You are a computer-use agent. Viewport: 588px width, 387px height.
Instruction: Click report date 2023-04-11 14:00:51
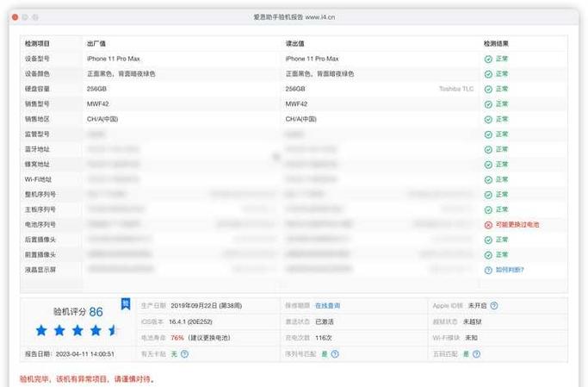84,354
